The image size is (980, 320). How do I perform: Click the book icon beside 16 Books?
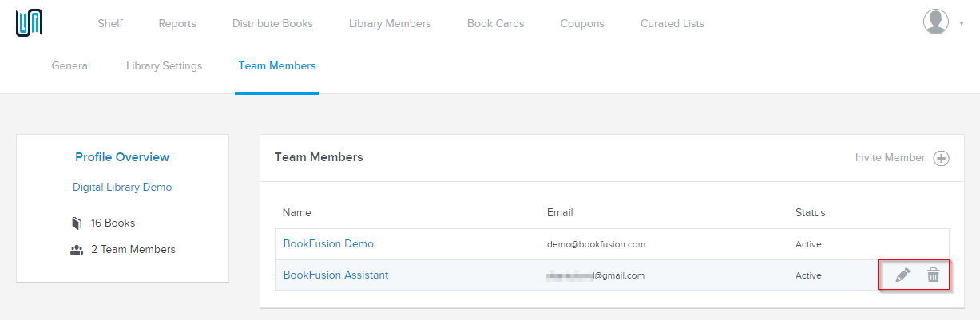[x=77, y=223]
